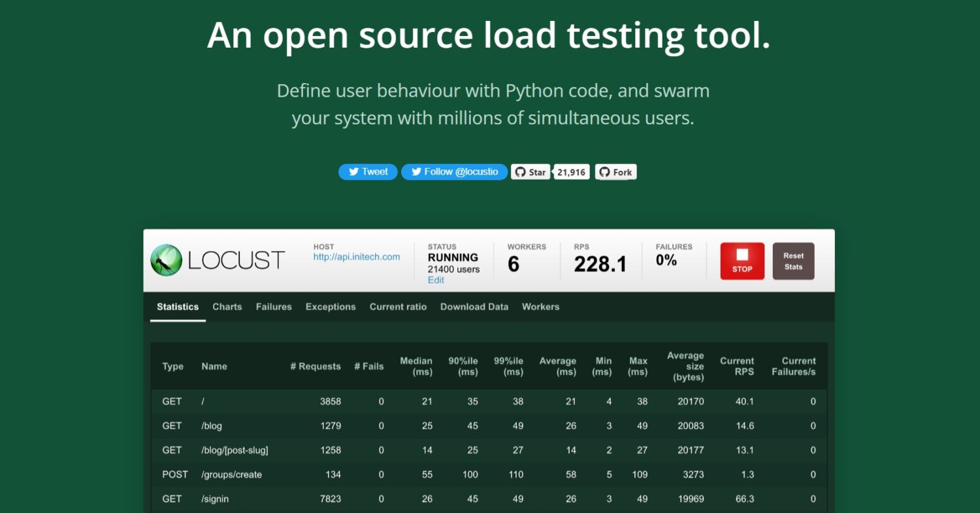Switch to the Current ratio tab
The width and height of the screenshot is (980, 513).
398,306
